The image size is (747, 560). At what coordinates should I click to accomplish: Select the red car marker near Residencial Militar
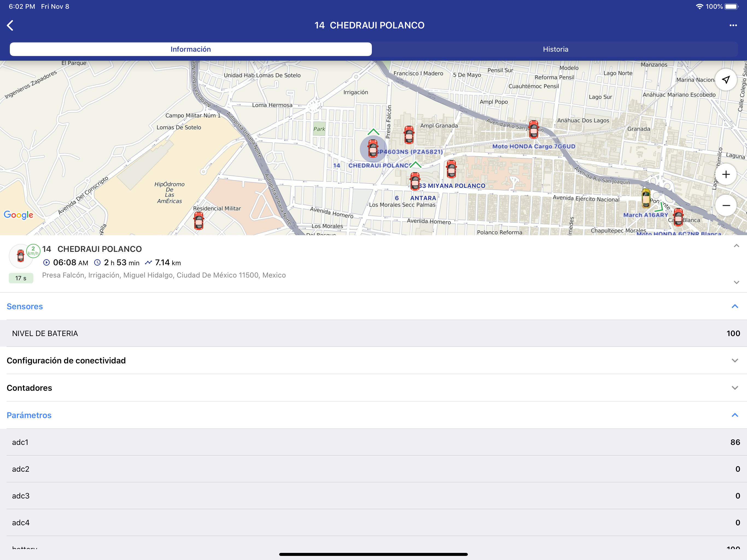click(199, 221)
